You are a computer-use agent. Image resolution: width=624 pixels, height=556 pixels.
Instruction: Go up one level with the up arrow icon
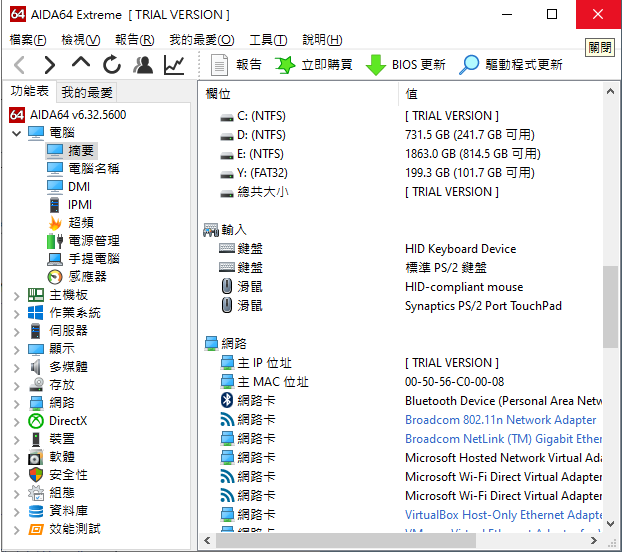point(80,64)
